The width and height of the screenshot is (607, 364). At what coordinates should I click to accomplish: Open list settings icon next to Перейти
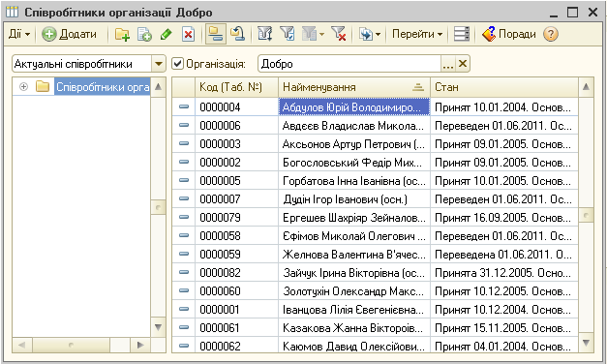[462, 34]
